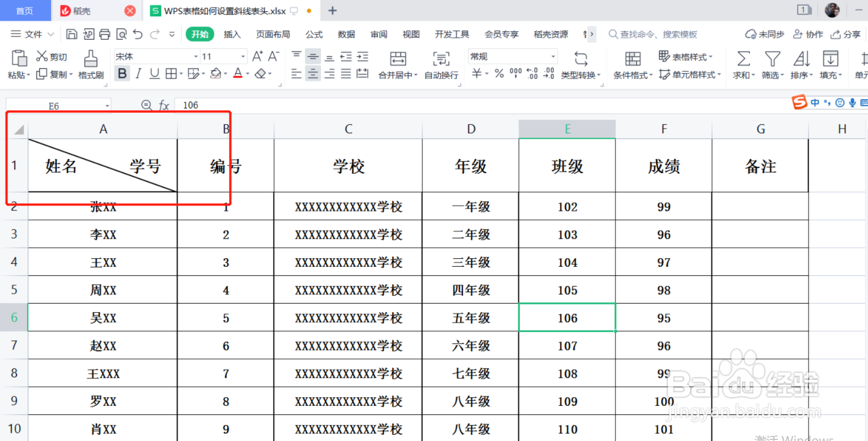
Task: Open the 文件 menu
Action: click(x=30, y=34)
